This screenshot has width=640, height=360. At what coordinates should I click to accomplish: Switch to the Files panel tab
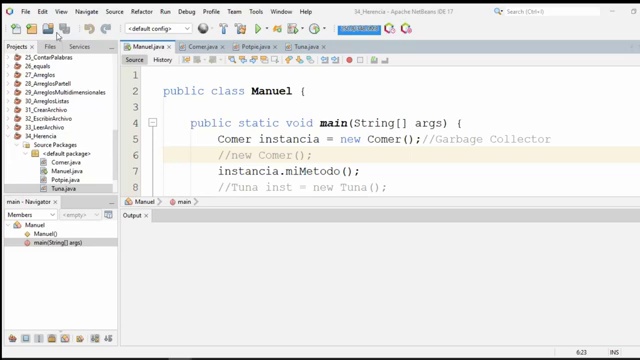50,47
